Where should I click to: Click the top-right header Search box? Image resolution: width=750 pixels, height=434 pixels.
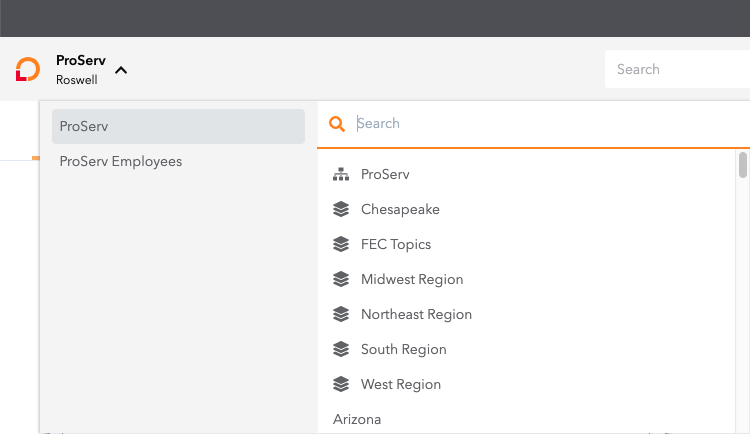pos(677,69)
